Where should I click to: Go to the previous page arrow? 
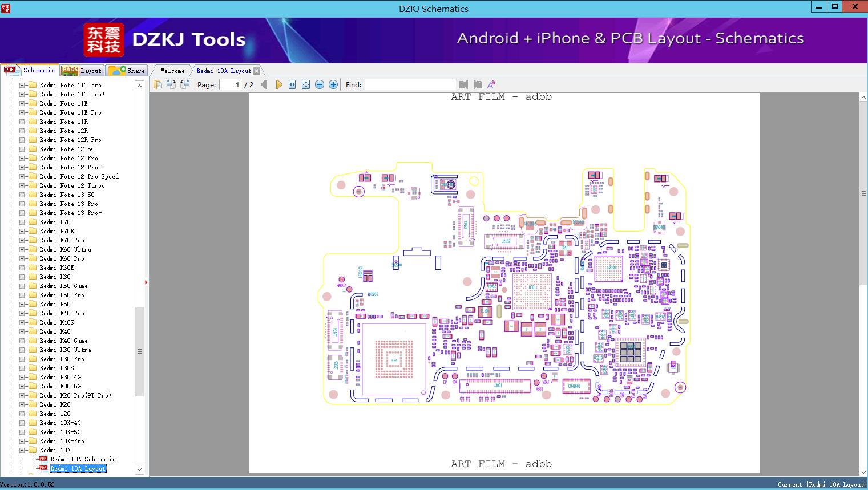tap(264, 84)
